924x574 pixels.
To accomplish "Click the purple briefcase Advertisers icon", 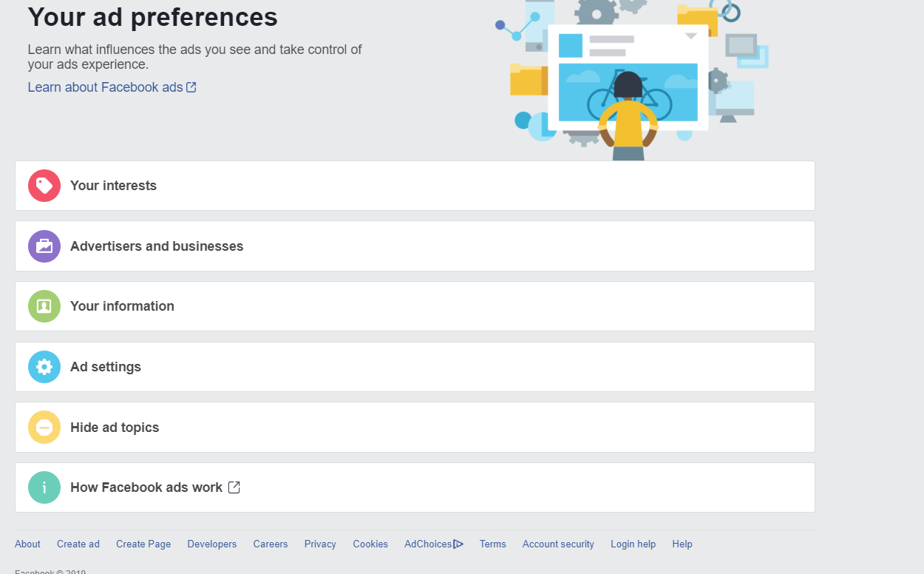I will click(44, 246).
